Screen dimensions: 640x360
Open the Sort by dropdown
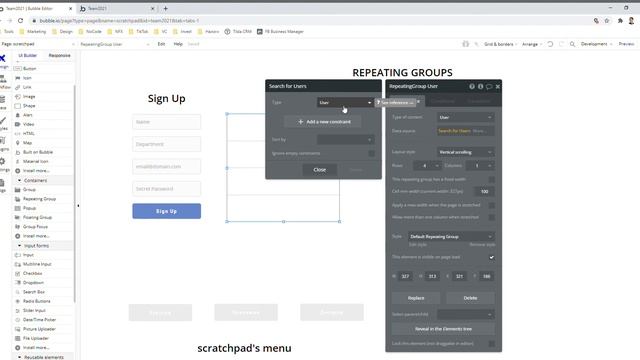tap(345, 140)
